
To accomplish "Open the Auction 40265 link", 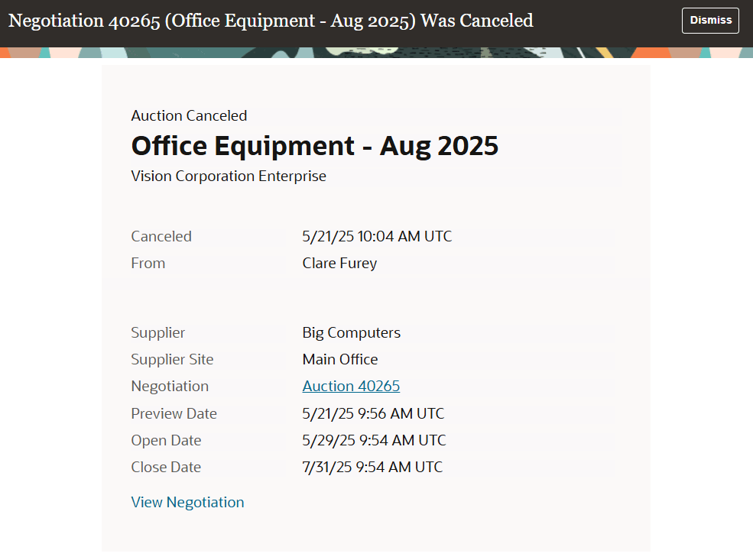I will coord(351,387).
